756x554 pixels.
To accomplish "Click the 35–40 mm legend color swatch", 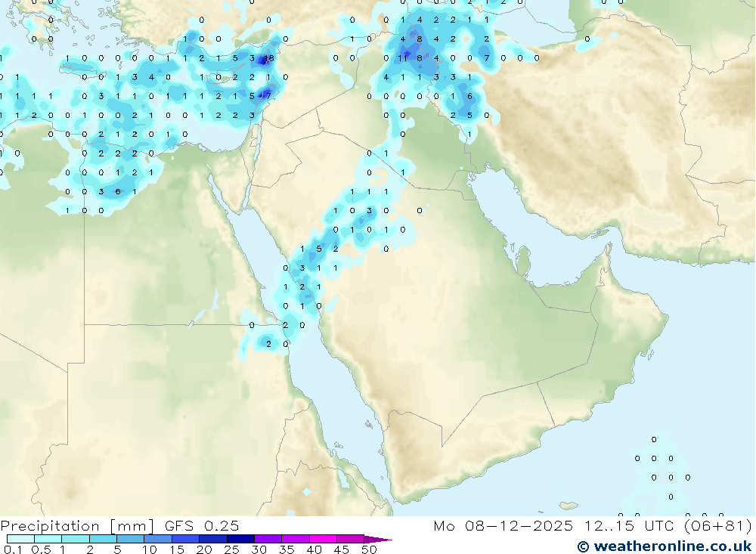I will click(x=296, y=539).
